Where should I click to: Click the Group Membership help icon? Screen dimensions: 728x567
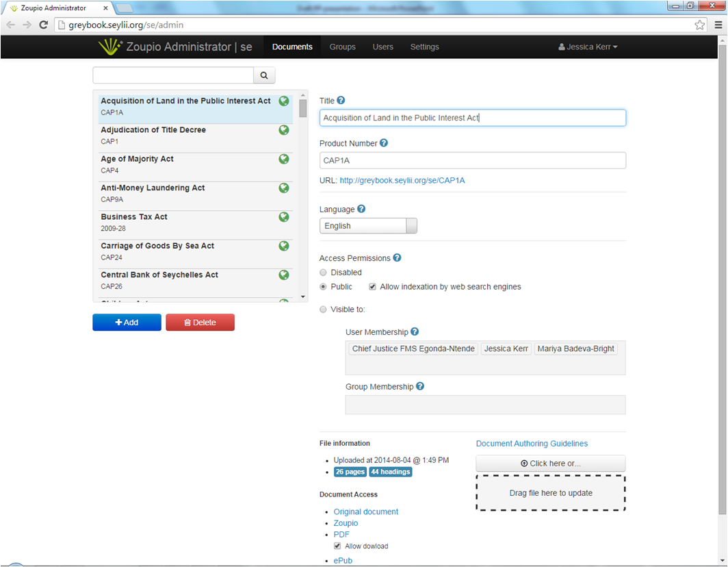click(420, 386)
